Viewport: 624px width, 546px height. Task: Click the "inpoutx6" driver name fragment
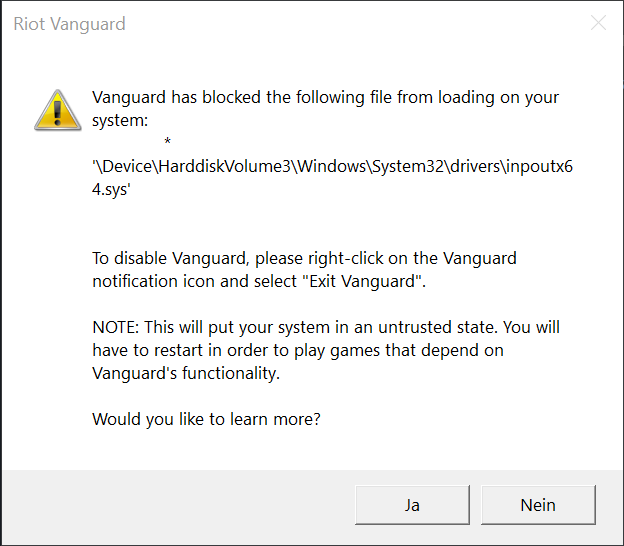pyautogui.click(x=537, y=168)
